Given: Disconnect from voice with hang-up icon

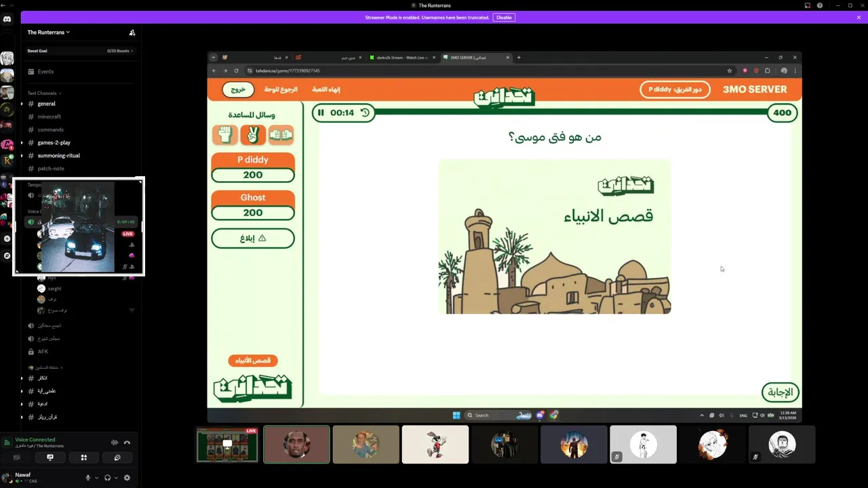Looking at the screenshot, I should pyautogui.click(x=127, y=443).
